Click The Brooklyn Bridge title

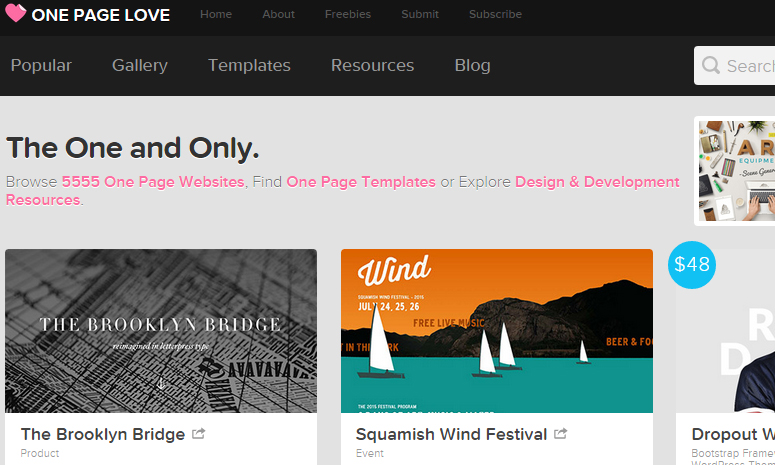103,434
